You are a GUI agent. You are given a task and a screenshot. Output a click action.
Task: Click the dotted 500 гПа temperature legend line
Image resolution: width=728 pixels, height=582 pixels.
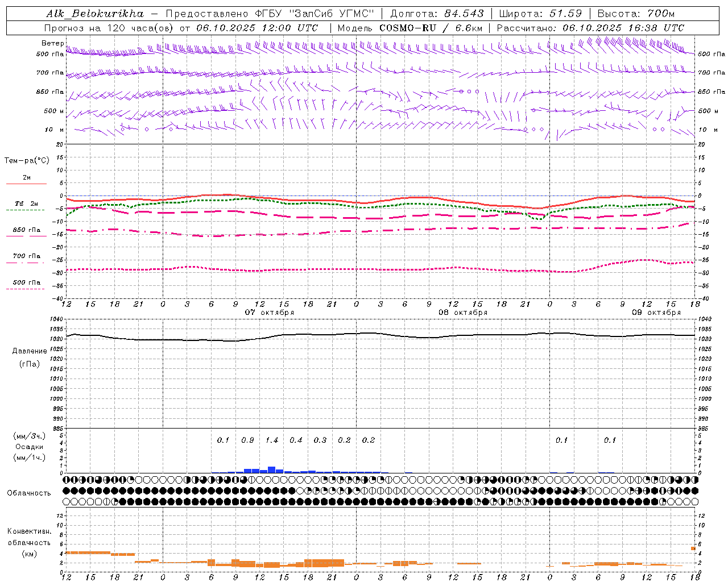tap(26, 289)
